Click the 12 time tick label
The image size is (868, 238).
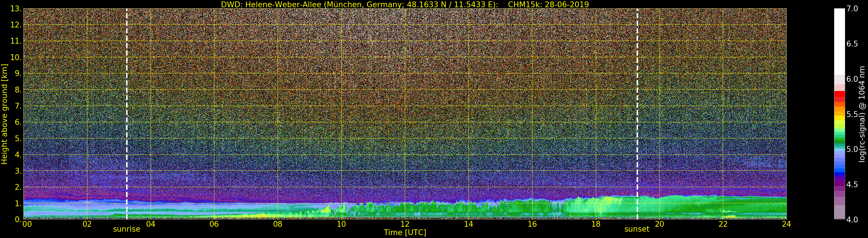click(x=405, y=224)
